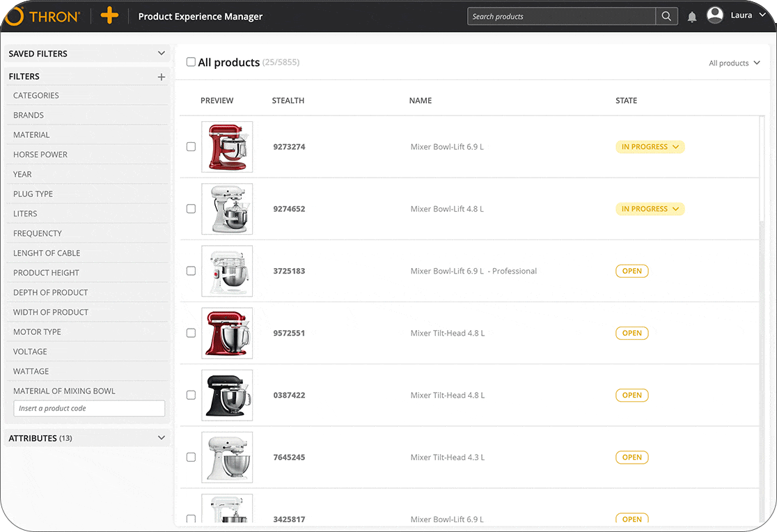Open the All products view dropdown

(734, 63)
